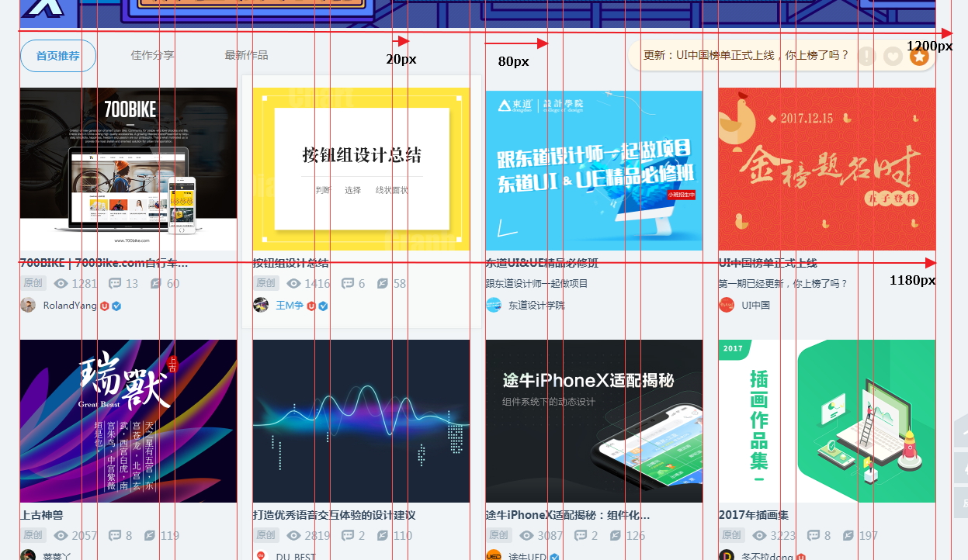Open the 700BIKE website mockup thumbnail
The image size is (968, 560).
(x=129, y=169)
